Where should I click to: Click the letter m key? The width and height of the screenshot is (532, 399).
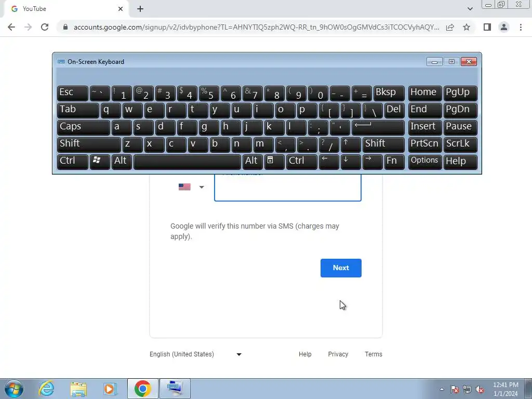[x=263, y=144]
